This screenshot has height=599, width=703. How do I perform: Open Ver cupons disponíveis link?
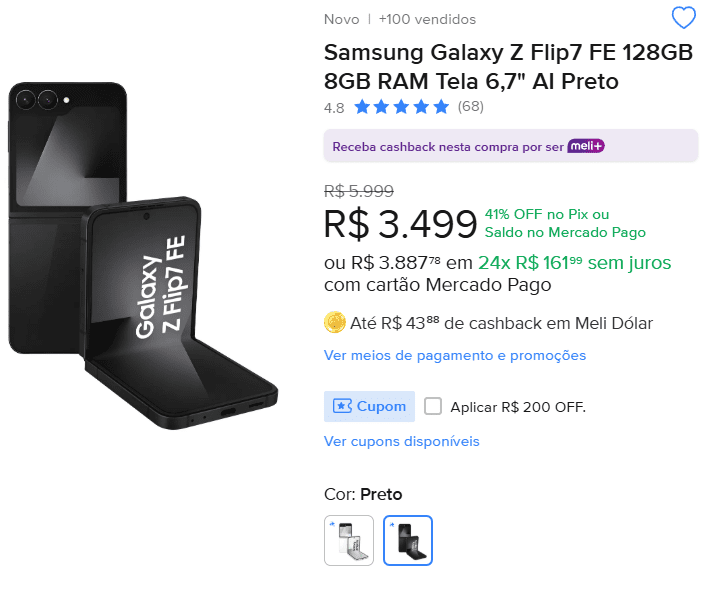click(x=402, y=441)
